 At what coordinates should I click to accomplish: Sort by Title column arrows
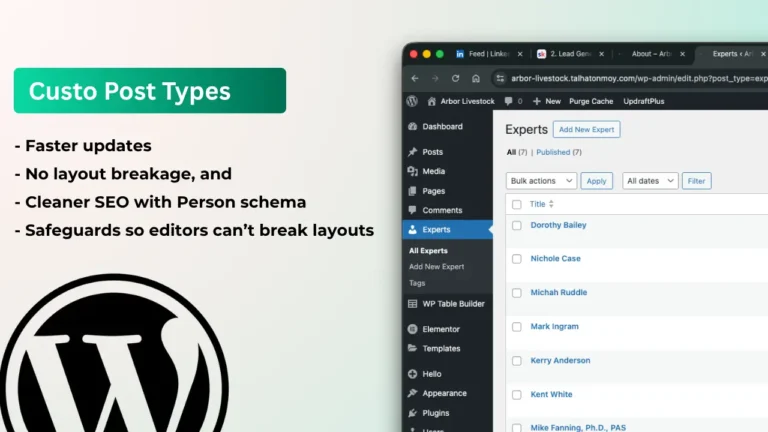[x=551, y=204]
